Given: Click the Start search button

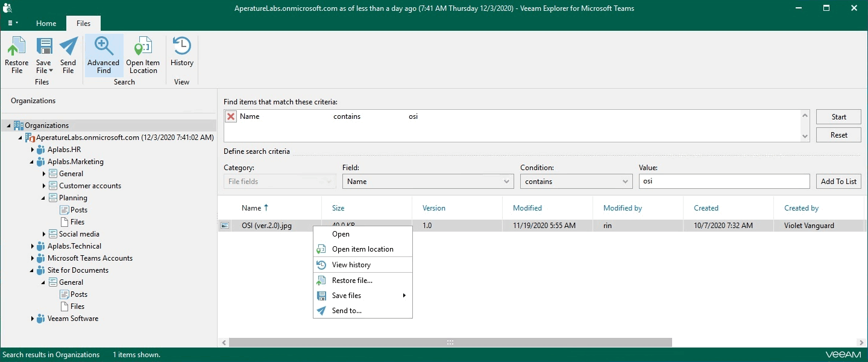Looking at the screenshot, I should (838, 117).
